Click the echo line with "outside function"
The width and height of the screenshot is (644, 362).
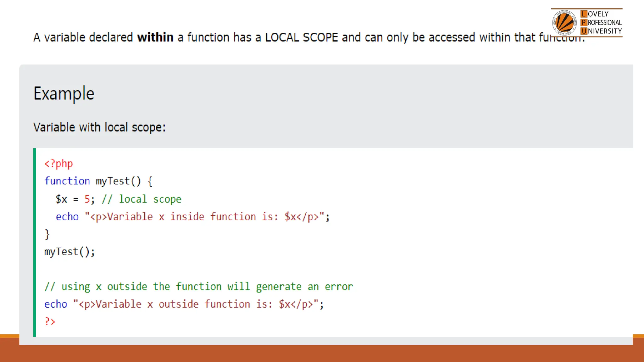point(184,304)
